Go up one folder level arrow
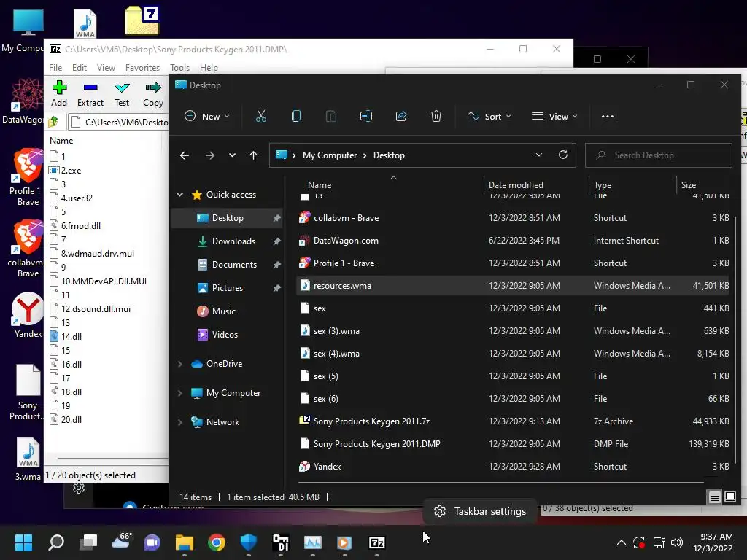747x560 pixels. [x=253, y=155]
